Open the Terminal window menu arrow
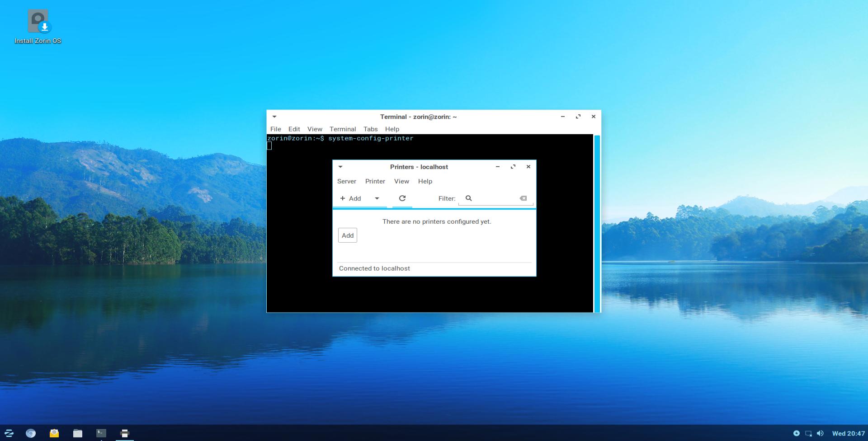 pos(274,117)
